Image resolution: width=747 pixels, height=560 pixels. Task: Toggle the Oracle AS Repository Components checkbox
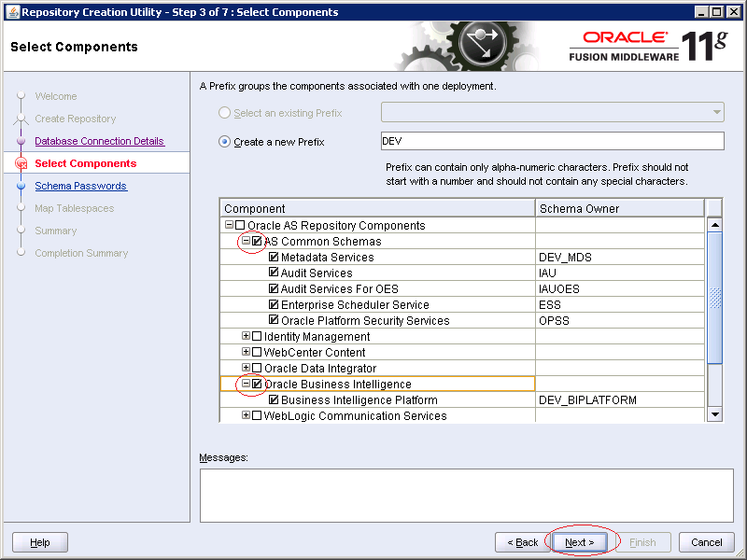click(240, 225)
